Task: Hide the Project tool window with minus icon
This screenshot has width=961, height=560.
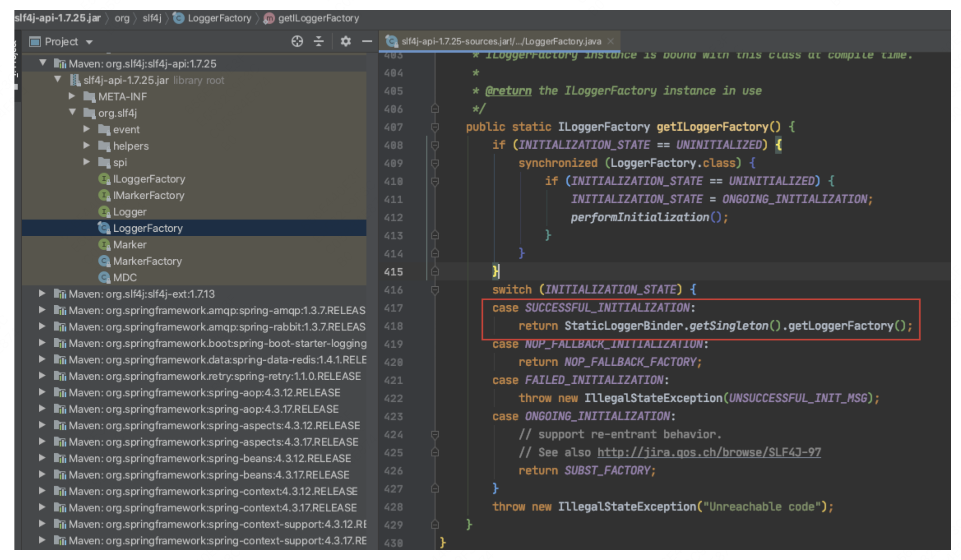Action: 367,41
